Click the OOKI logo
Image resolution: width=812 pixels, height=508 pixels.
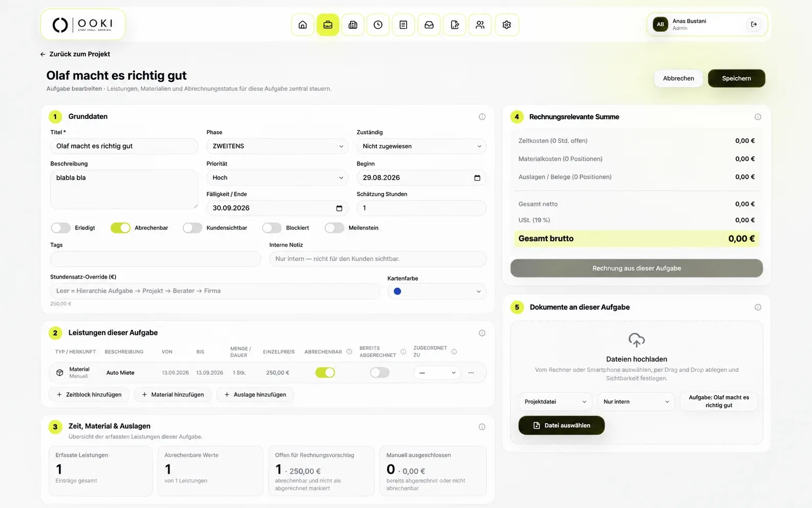[83, 25]
